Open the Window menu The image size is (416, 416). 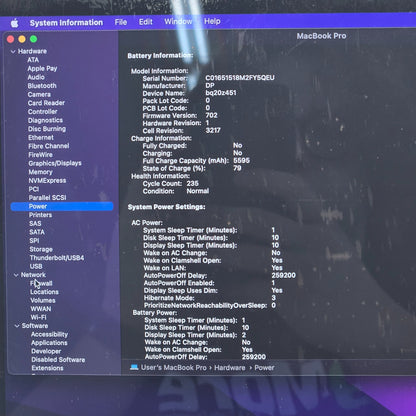178,21
